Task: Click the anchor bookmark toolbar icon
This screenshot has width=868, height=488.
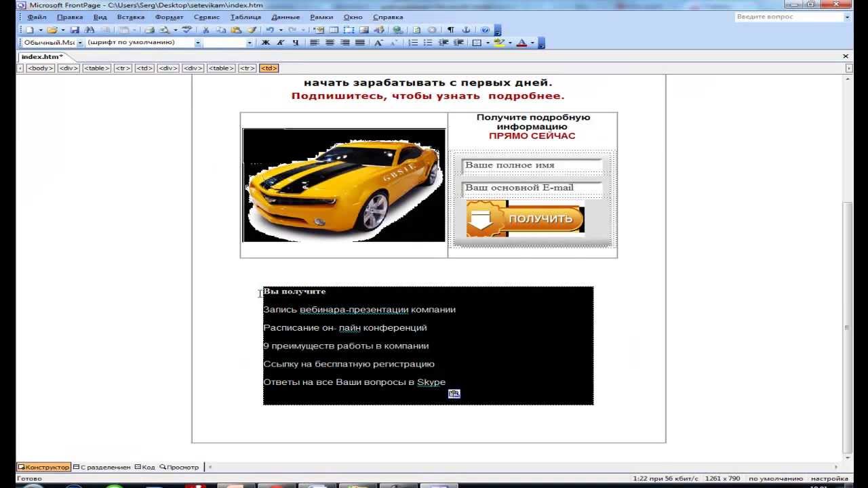Action: [x=466, y=30]
